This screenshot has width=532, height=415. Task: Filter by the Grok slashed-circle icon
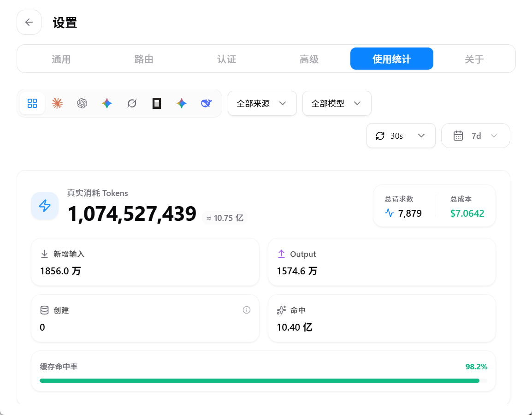[132, 103]
